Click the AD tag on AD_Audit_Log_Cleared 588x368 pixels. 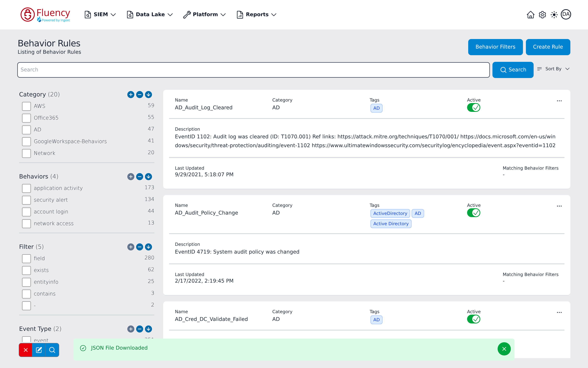pyautogui.click(x=376, y=108)
